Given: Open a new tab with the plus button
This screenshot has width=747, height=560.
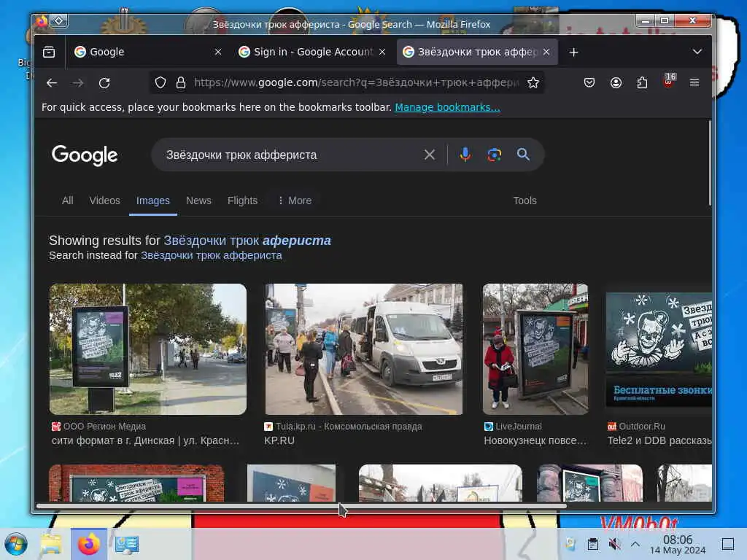Looking at the screenshot, I should tap(574, 52).
